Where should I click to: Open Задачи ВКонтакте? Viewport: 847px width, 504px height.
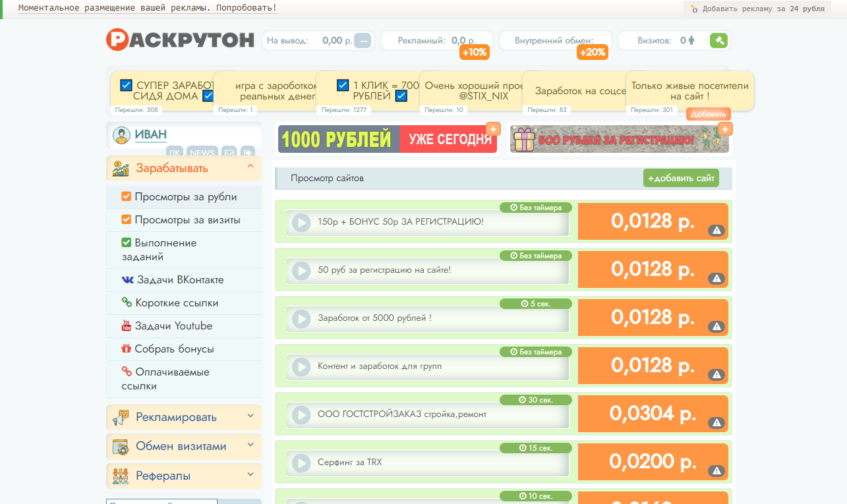[184, 280]
